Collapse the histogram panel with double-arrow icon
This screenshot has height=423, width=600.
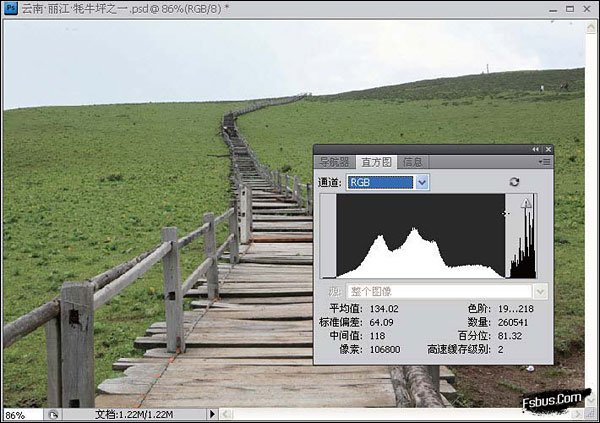point(535,149)
